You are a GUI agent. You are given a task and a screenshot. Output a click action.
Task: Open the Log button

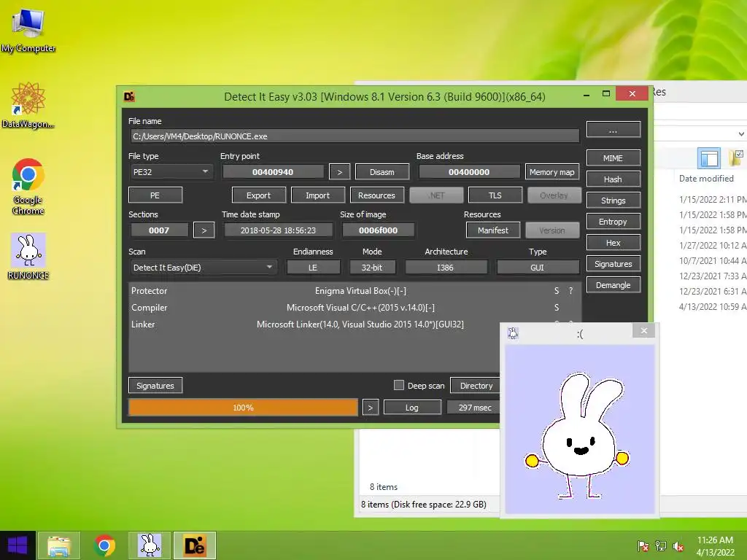click(x=412, y=408)
